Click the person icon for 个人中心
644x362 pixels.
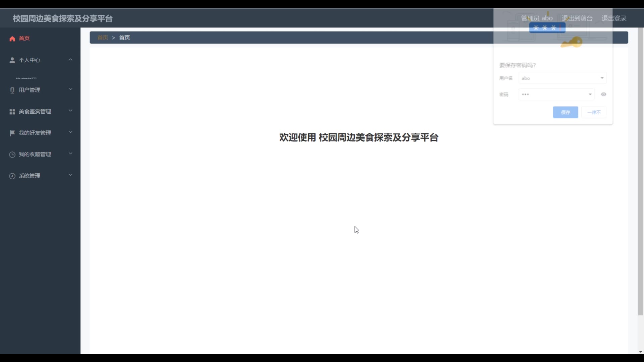tap(12, 60)
